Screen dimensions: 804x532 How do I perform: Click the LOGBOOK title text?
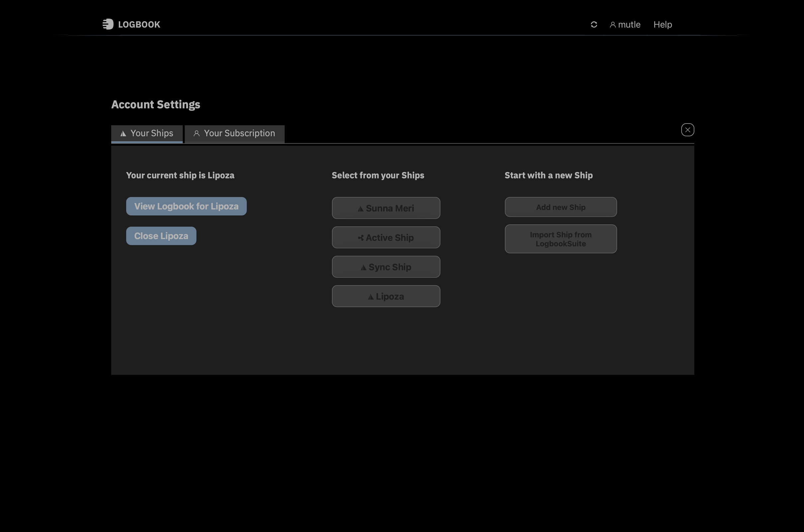(x=139, y=25)
